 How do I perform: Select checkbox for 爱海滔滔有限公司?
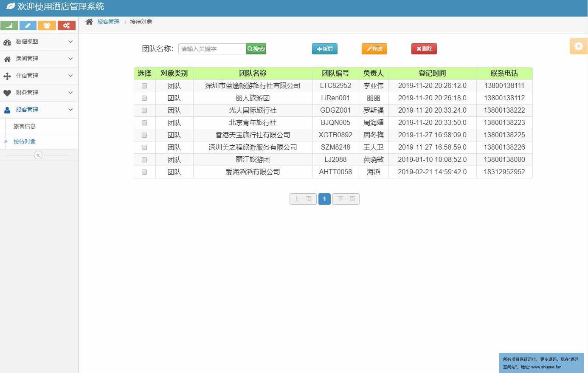tap(144, 172)
